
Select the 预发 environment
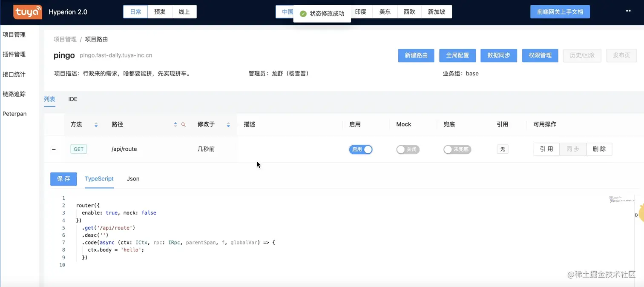(x=160, y=12)
